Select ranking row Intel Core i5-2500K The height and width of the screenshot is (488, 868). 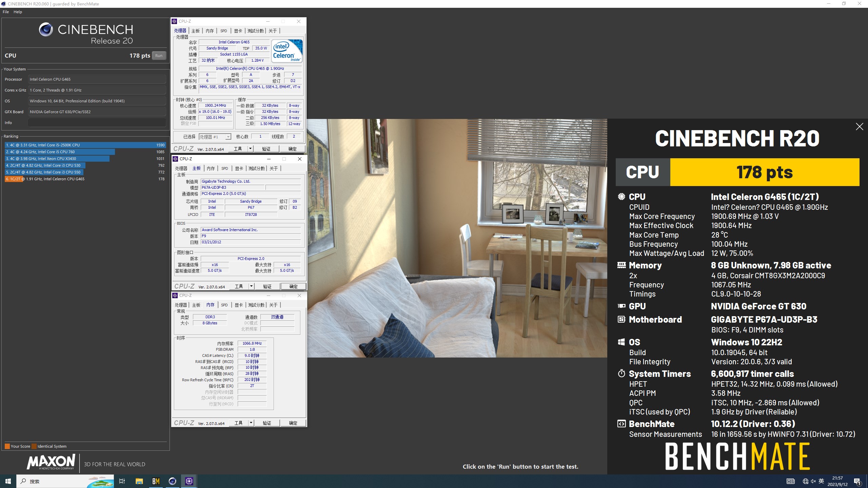[85, 145]
